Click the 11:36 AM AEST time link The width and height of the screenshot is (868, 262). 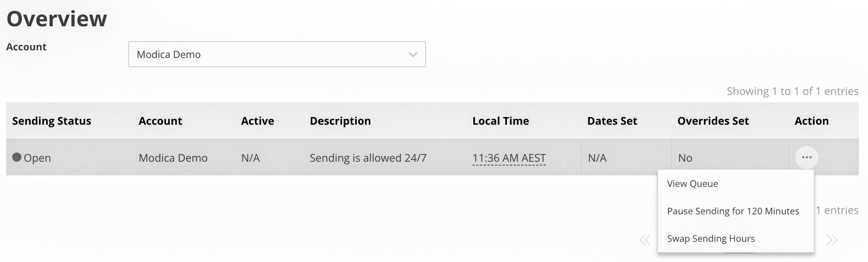point(510,158)
